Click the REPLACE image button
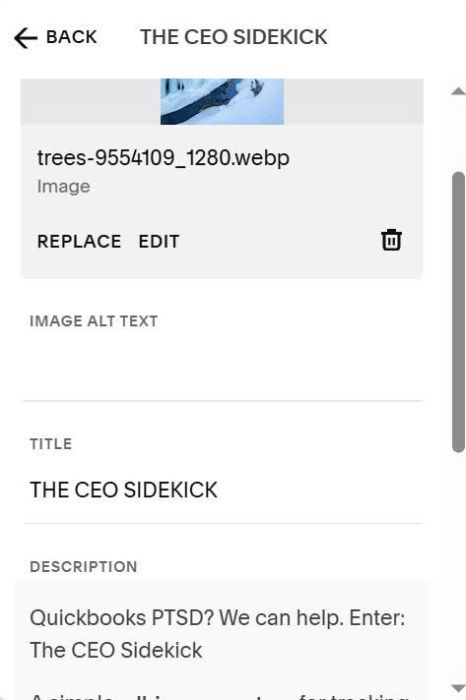 [79, 242]
